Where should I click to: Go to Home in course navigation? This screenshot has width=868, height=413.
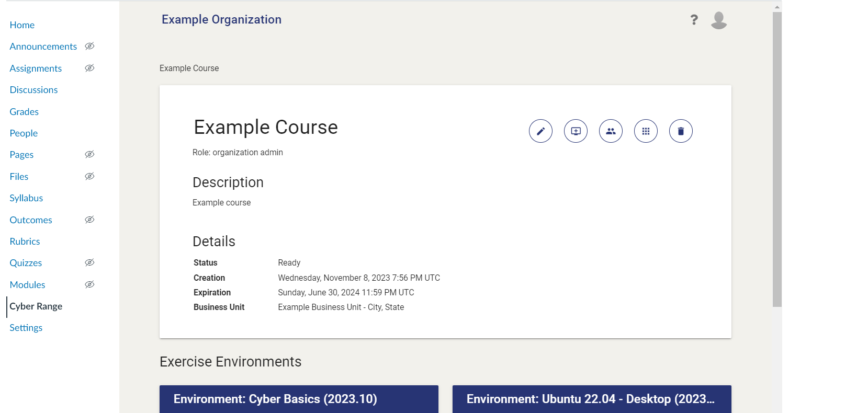coord(22,25)
